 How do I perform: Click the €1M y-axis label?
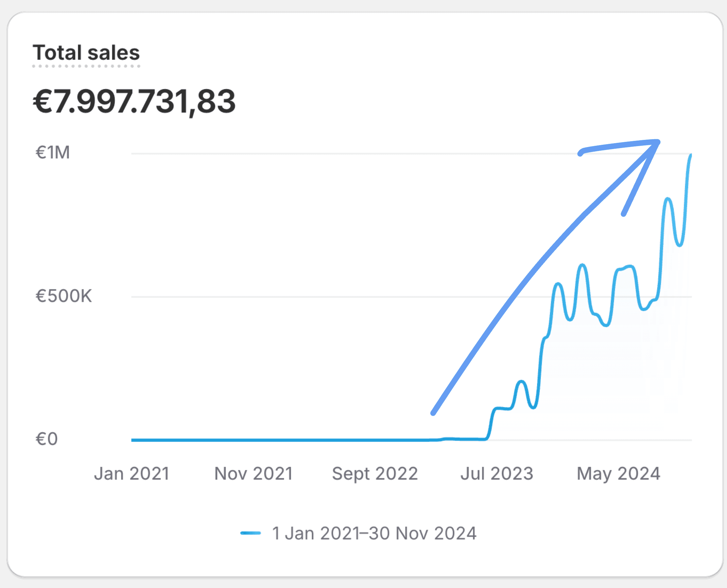tap(53, 152)
